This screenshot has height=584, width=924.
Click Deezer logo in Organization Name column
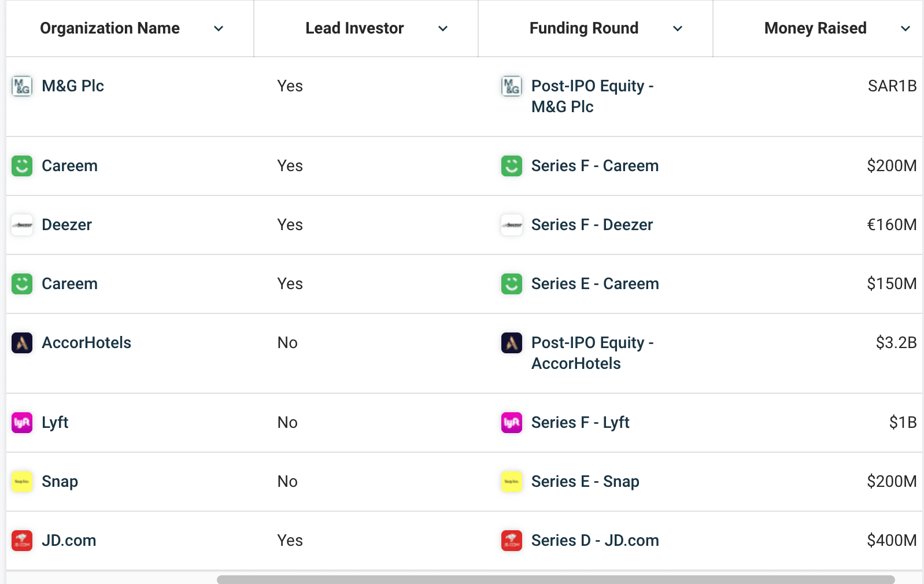[x=22, y=225]
